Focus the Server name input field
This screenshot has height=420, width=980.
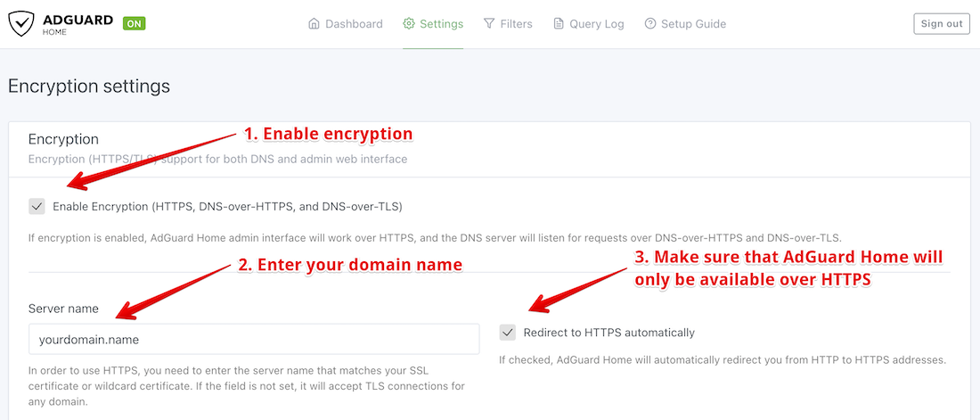(x=254, y=339)
